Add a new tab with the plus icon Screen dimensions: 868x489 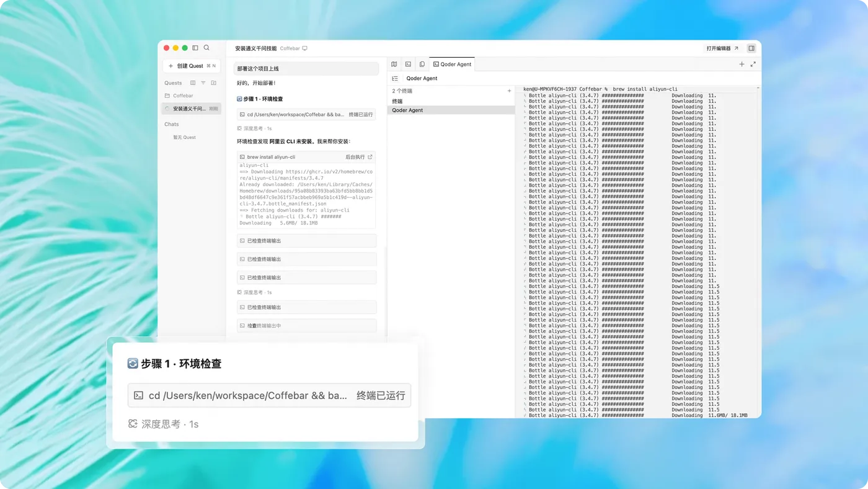(742, 64)
